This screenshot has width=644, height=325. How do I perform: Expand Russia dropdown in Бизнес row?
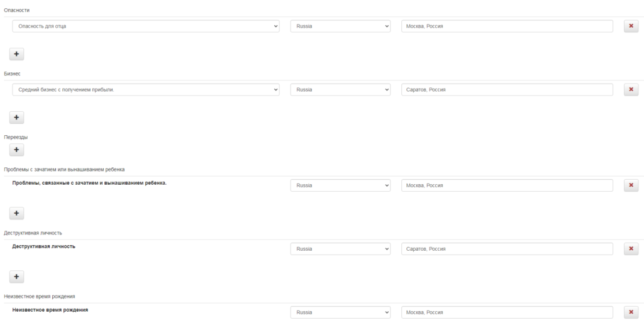(340, 90)
